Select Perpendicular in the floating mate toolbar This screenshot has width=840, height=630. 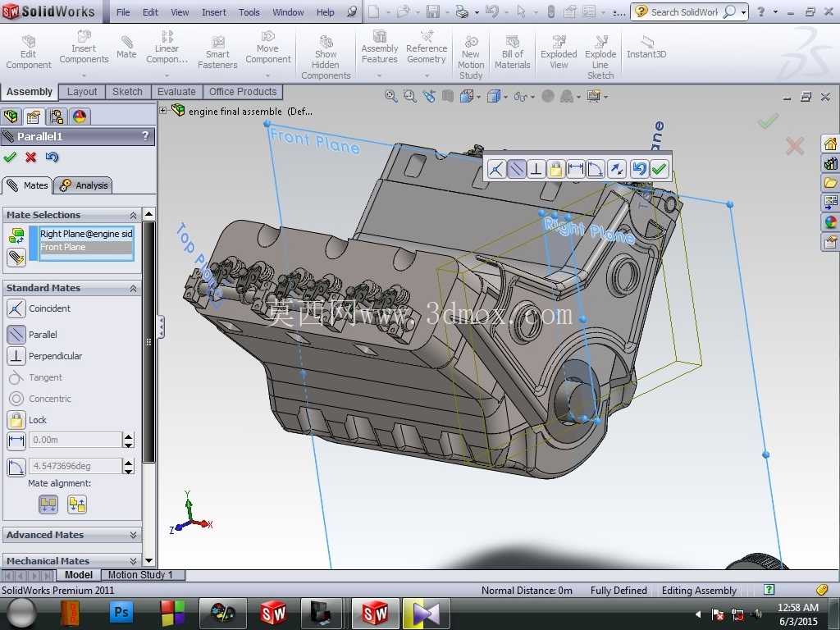[536, 169]
